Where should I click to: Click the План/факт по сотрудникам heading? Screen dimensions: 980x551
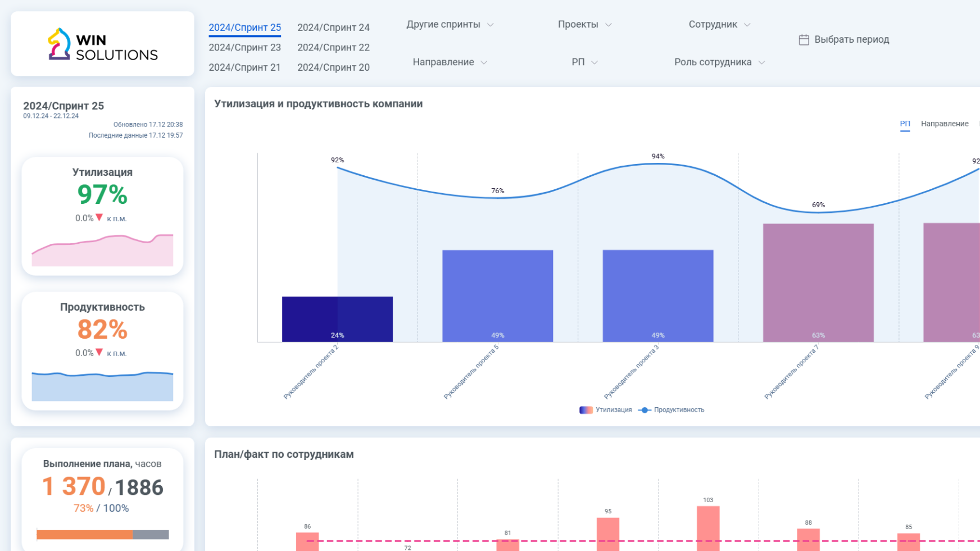284,454
